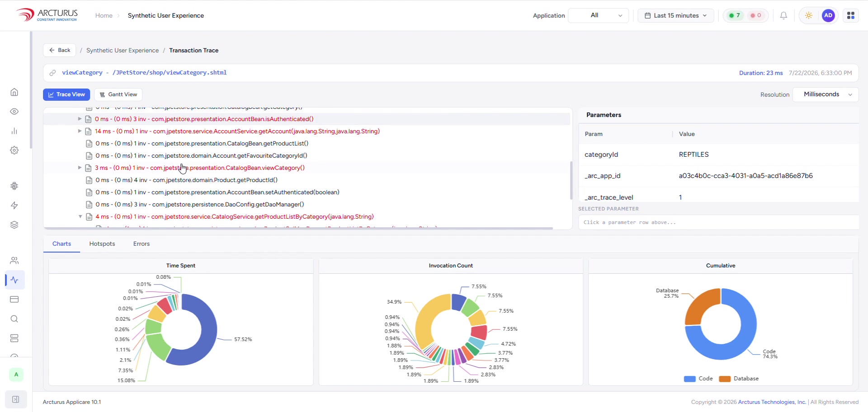Toggle the Code legend swatch in Cumulative chart
The height and width of the screenshot is (412, 868).
[x=689, y=379]
